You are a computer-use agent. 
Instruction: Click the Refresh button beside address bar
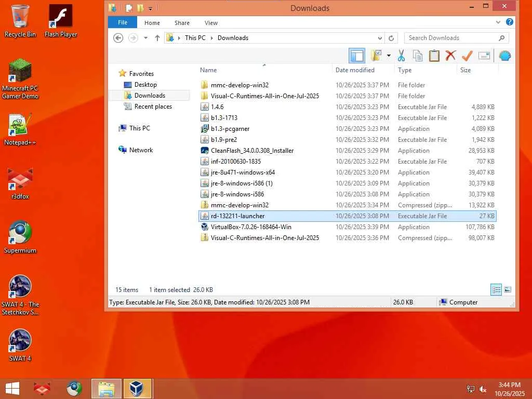(x=391, y=38)
